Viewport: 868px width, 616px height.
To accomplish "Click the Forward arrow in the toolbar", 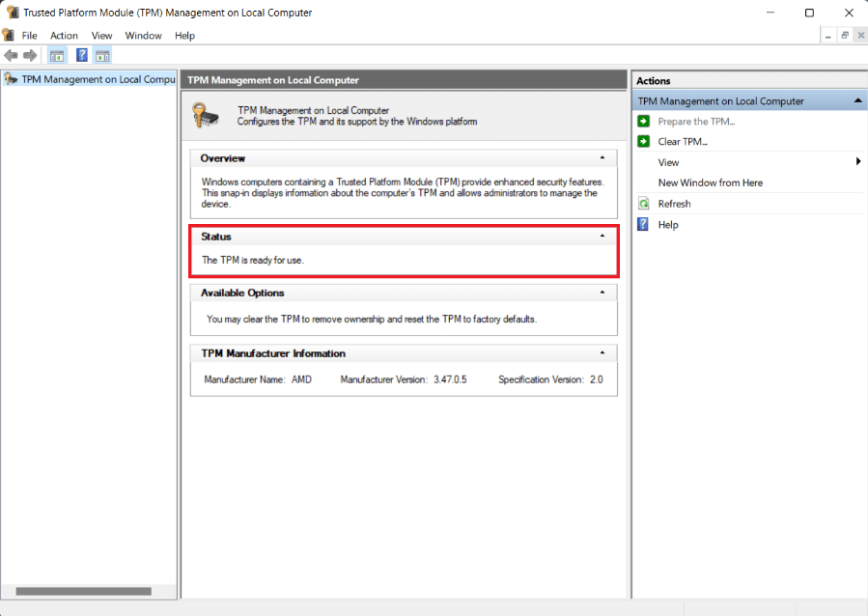I will pos(30,55).
